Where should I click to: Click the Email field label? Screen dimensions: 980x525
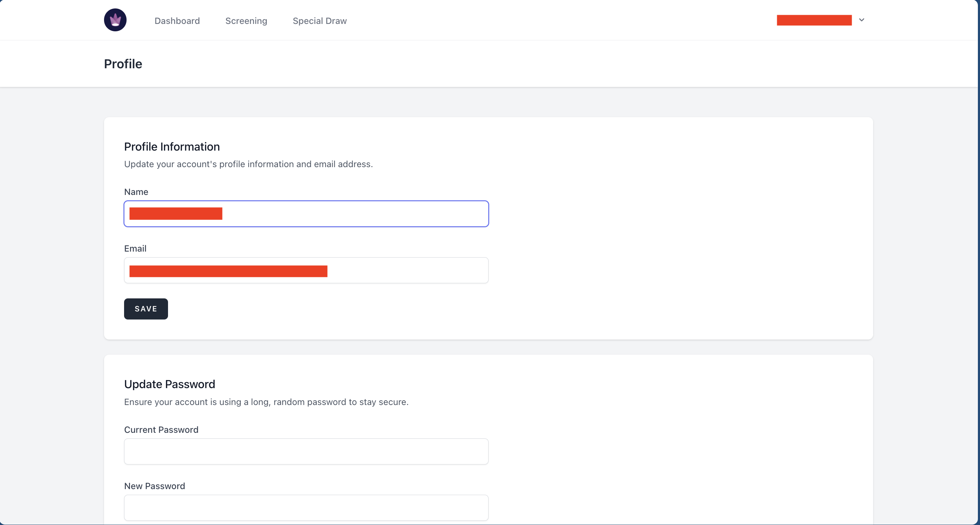pyautogui.click(x=135, y=249)
